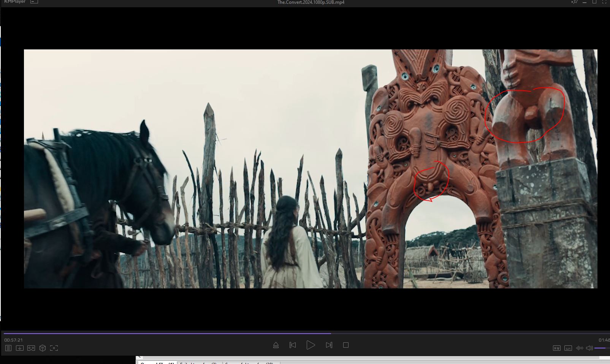Adjust the volume slider

point(601,348)
